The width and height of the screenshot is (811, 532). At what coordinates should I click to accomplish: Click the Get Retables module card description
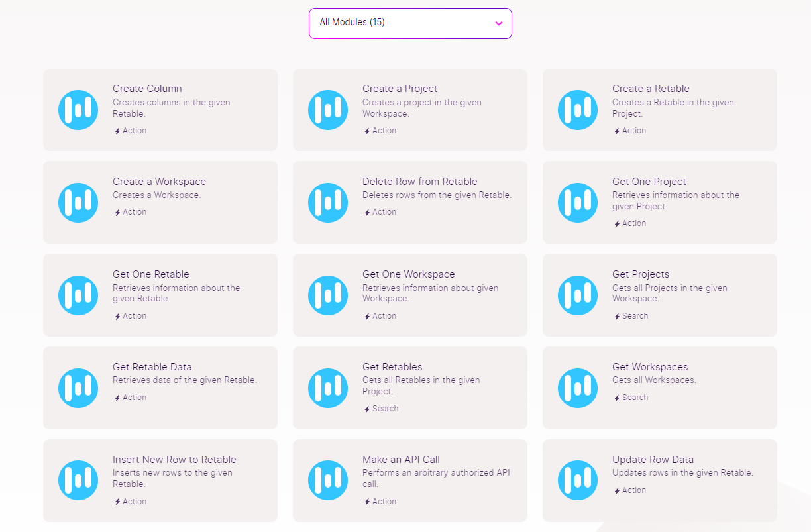[421, 386]
